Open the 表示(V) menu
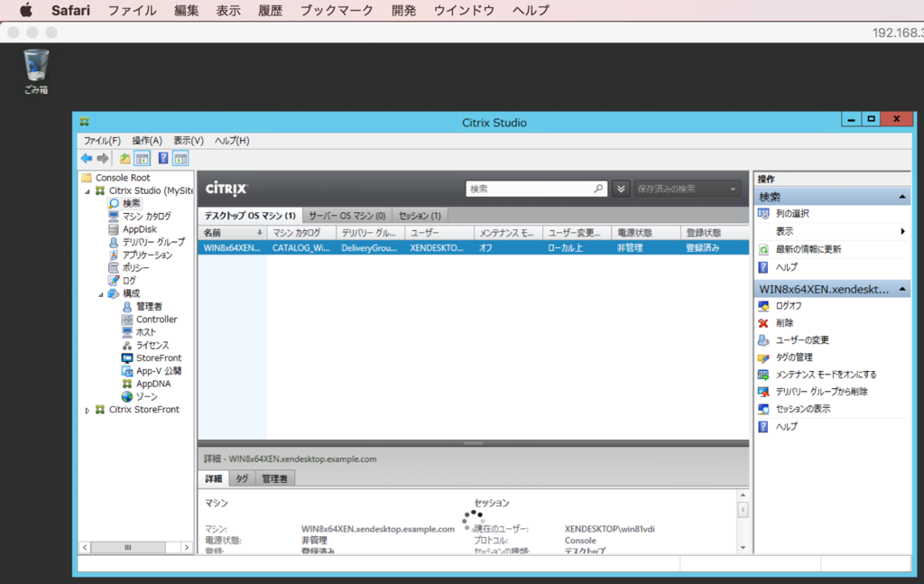The image size is (924, 584). [188, 140]
